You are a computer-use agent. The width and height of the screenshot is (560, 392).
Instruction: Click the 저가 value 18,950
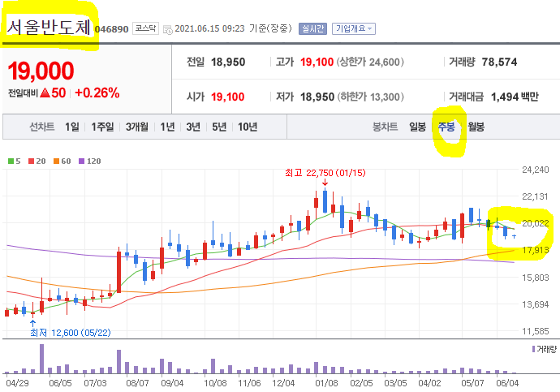317,97
